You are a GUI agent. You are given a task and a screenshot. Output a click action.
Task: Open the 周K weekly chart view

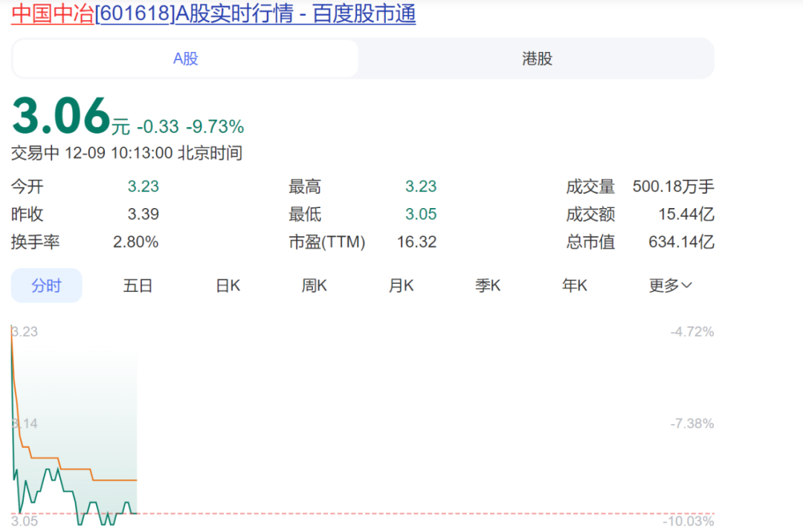click(x=314, y=285)
